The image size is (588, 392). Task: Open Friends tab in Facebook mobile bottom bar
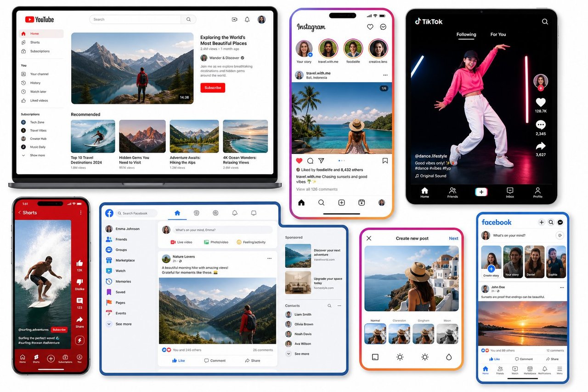point(500,370)
